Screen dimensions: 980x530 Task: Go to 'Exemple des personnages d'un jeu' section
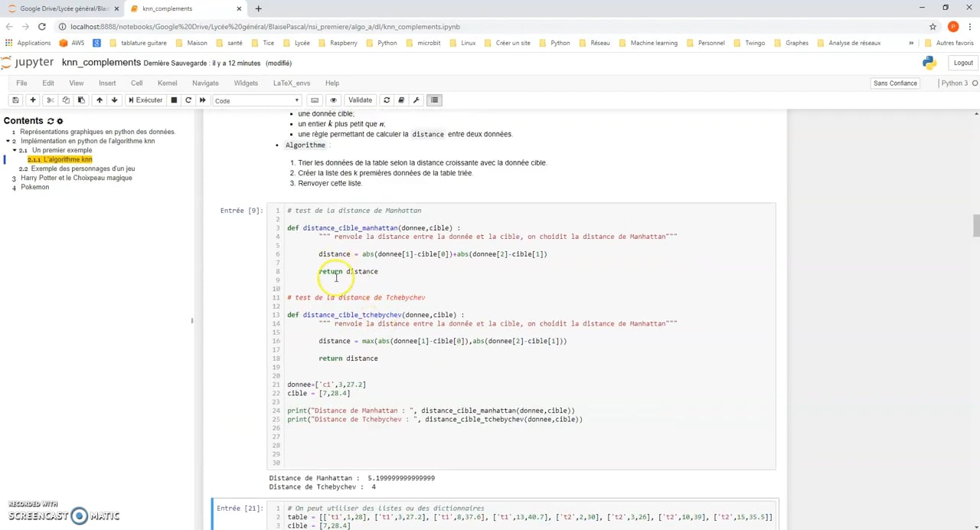point(83,168)
